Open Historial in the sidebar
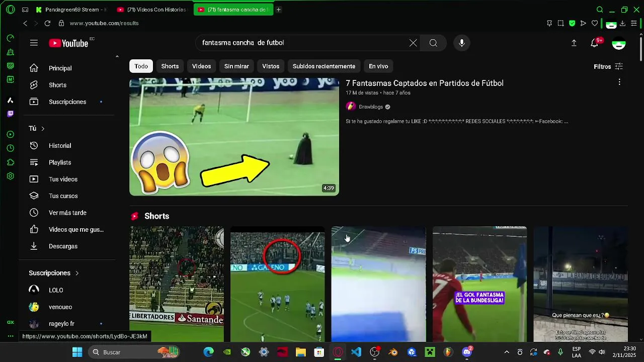 pos(67,146)
